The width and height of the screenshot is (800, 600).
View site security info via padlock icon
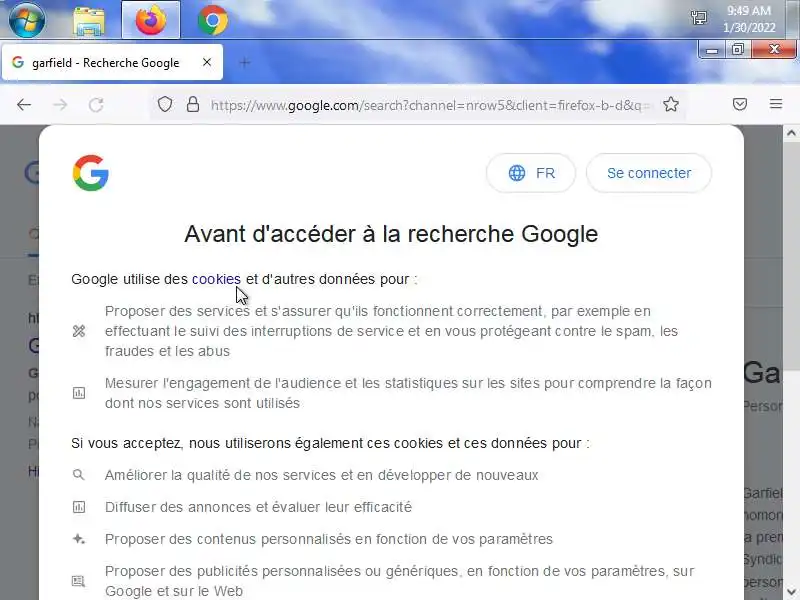[193, 105]
